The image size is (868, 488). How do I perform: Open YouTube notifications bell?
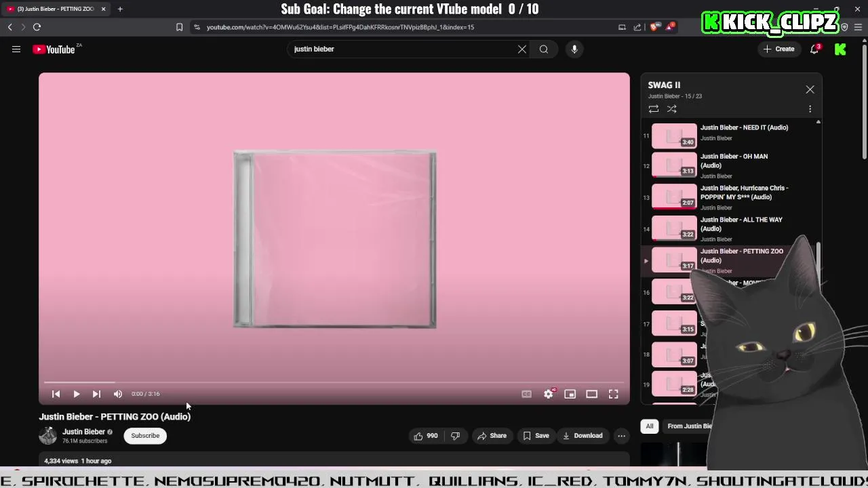click(814, 49)
